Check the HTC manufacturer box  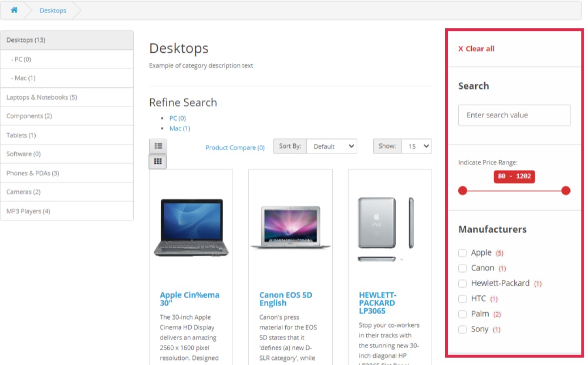pos(463,299)
